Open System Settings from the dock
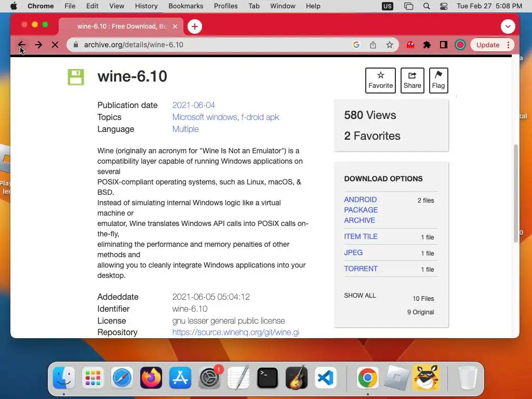Viewport: 532px width, 399px height. click(209, 378)
